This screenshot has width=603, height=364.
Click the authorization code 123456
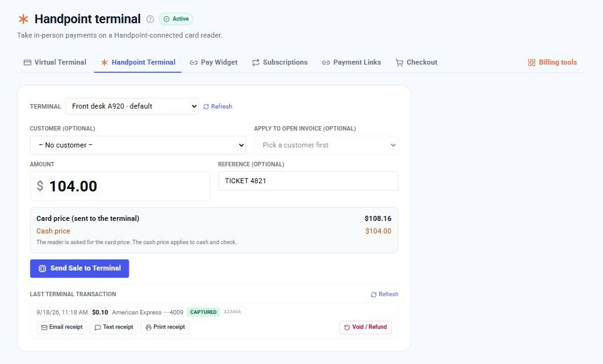click(232, 312)
